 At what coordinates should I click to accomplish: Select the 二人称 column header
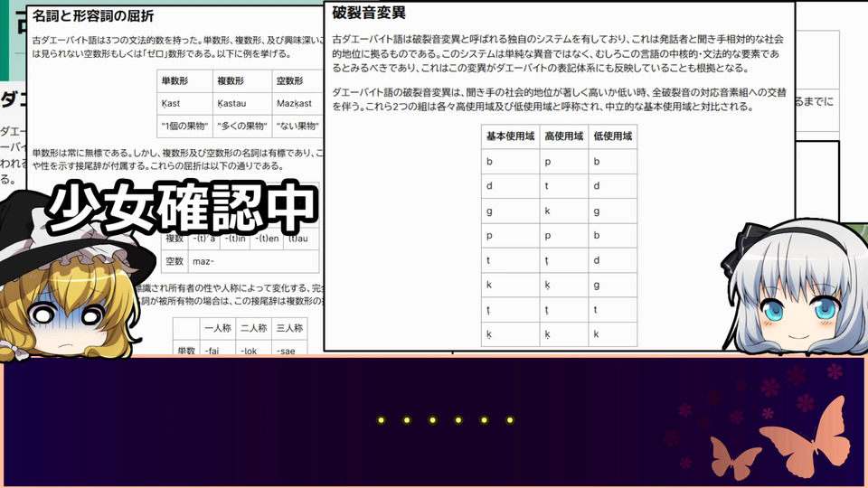point(253,328)
